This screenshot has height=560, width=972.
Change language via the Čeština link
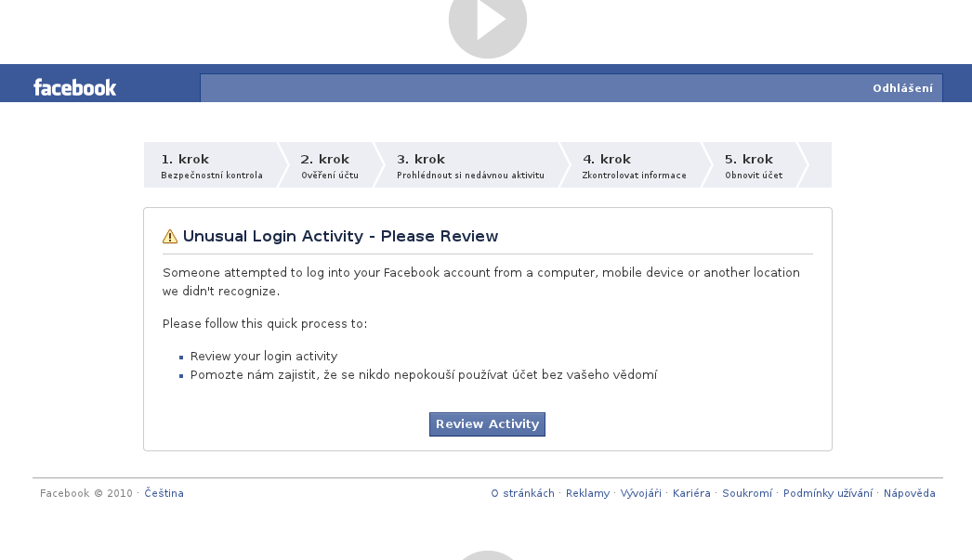[x=164, y=493]
